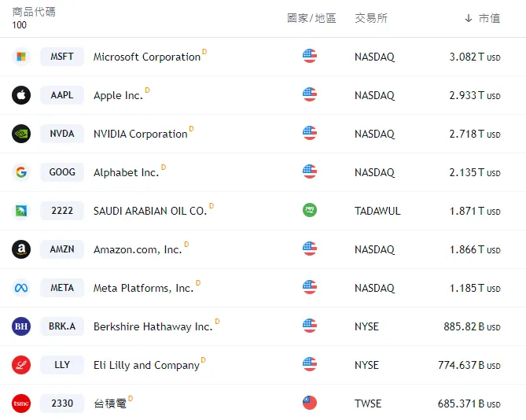The image size is (526, 420).
Task: Click the Amazon logo icon
Action: (21, 249)
